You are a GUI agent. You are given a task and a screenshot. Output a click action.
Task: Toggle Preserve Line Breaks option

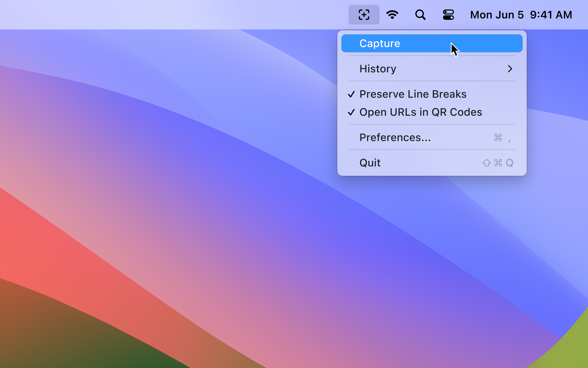(x=432, y=94)
